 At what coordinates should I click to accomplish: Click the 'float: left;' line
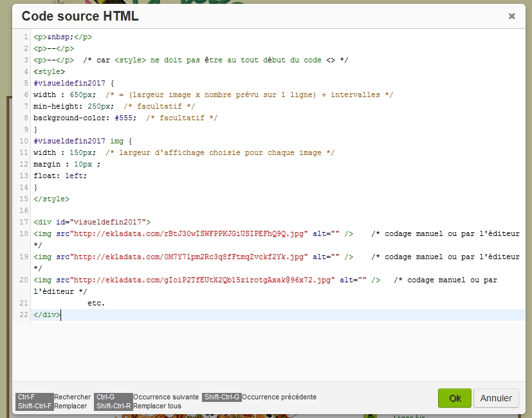[60, 176]
